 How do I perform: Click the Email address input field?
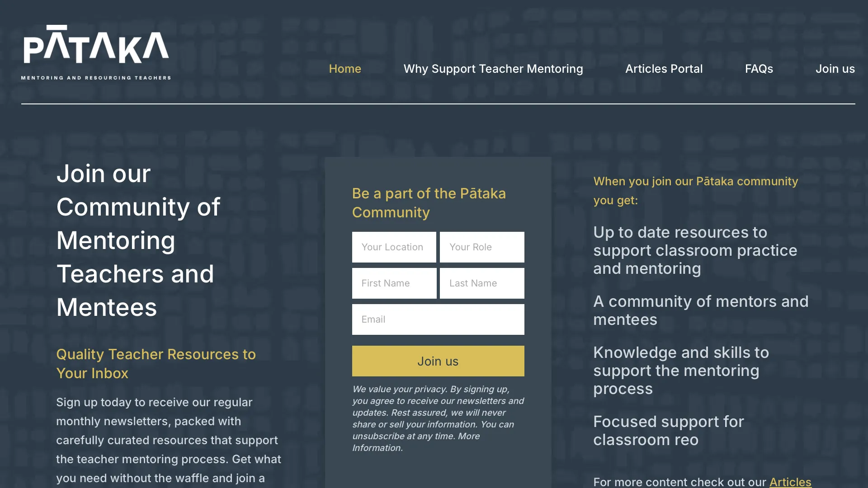coord(438,319)
